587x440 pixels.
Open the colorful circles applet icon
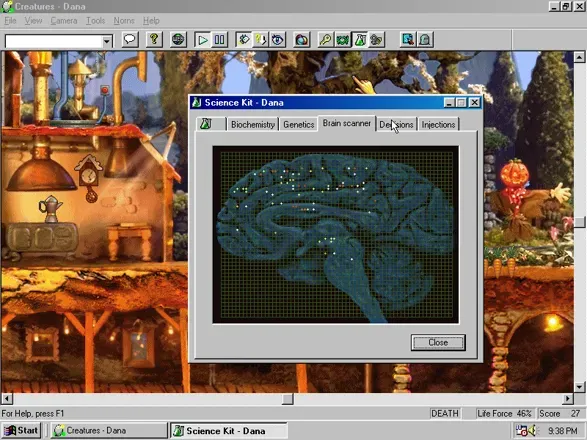(302, 39)
